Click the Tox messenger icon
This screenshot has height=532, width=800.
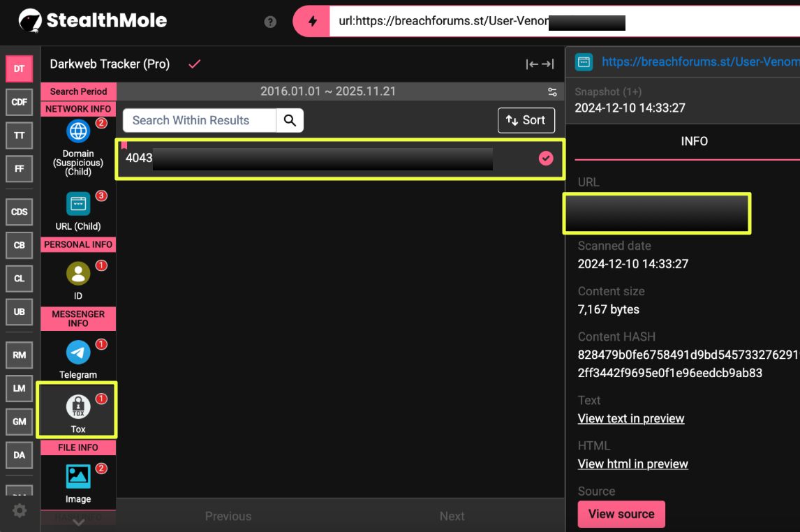(78, 408)
